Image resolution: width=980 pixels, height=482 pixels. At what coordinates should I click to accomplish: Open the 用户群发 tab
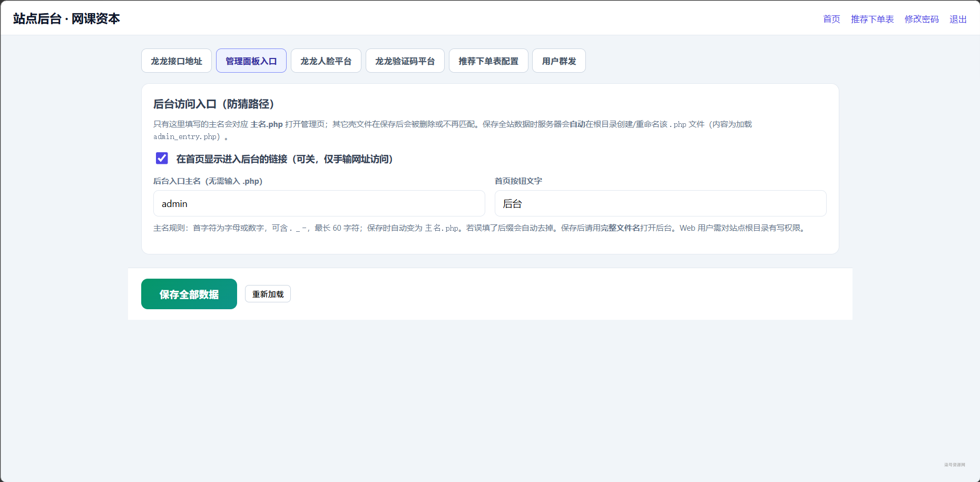(x=559, y=61)
